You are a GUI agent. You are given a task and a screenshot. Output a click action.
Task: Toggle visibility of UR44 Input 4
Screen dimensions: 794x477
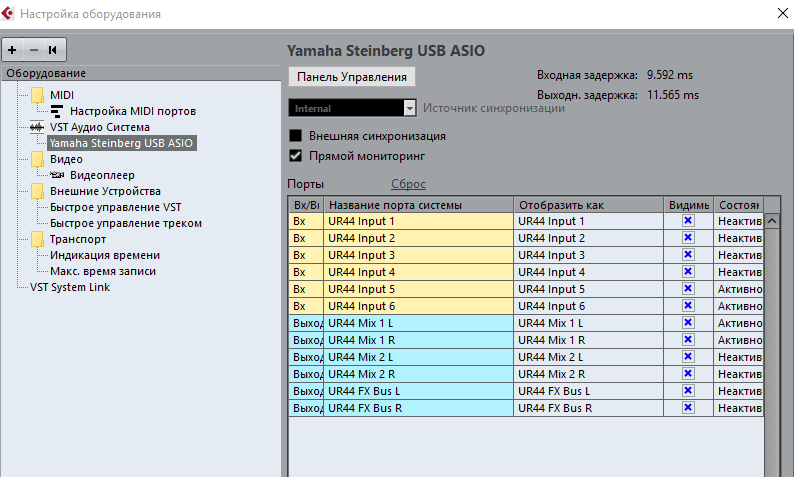click(x=688, y=272)
